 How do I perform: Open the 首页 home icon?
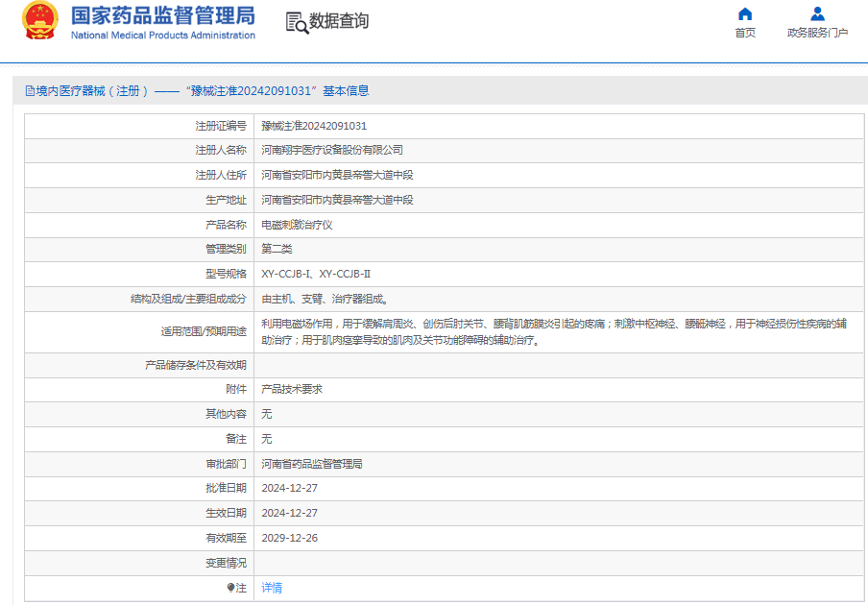click(x=745, y=13)
